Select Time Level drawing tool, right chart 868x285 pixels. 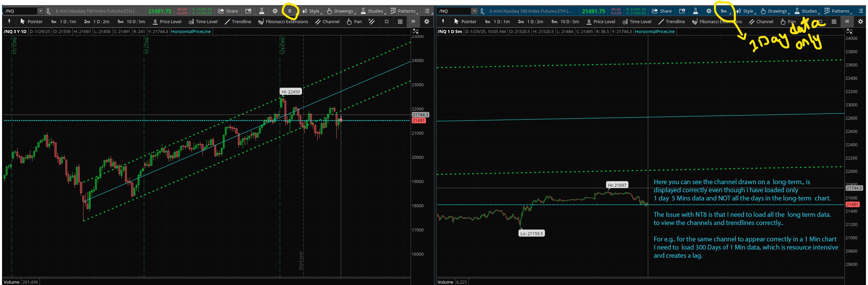click(x=637, y=21)
